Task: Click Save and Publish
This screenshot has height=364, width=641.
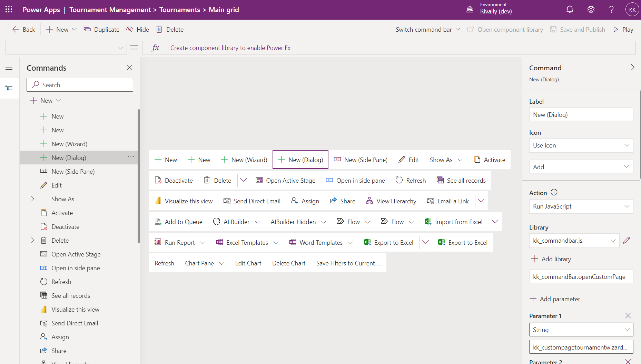Action: pos(578,29)
